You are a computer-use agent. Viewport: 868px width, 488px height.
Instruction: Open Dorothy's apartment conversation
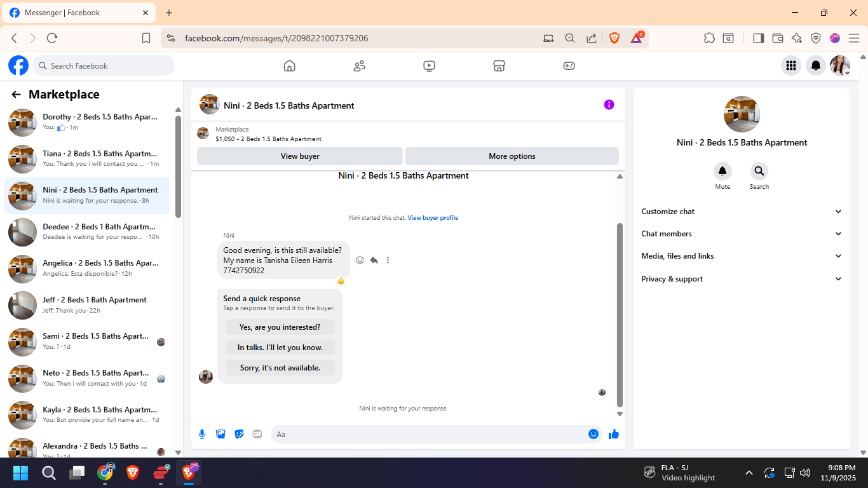point(87,122)
